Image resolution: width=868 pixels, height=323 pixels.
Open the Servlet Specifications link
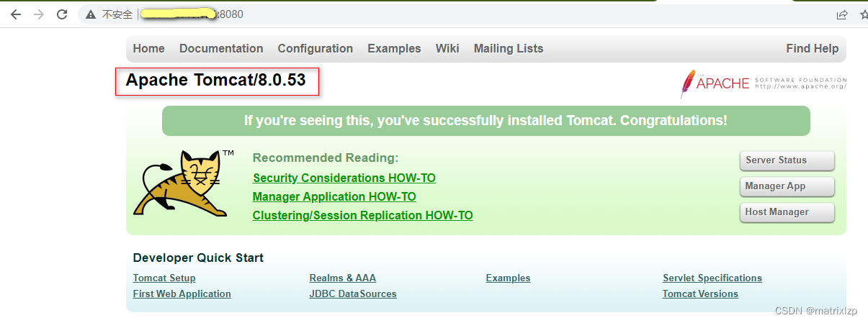[x=712, y=278]
